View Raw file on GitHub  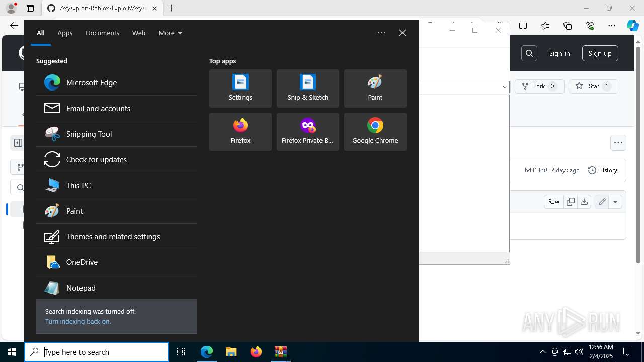pos(553,202)
